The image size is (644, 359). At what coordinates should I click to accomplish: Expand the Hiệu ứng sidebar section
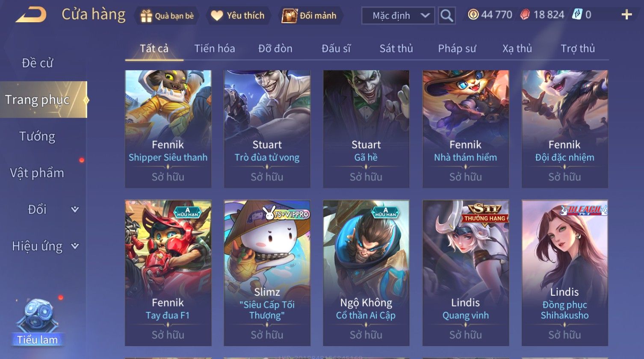(74, 246)
